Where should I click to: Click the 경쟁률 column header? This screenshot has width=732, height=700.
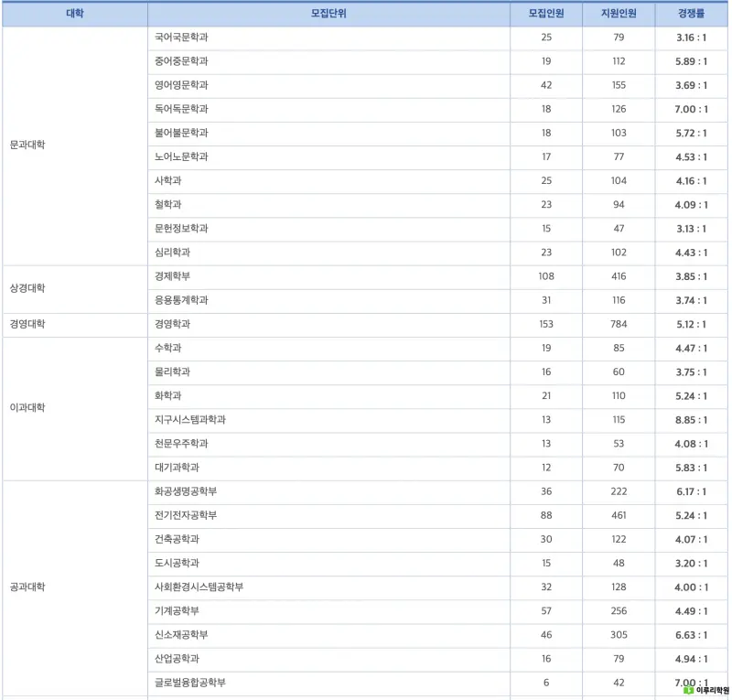(692, 14)
